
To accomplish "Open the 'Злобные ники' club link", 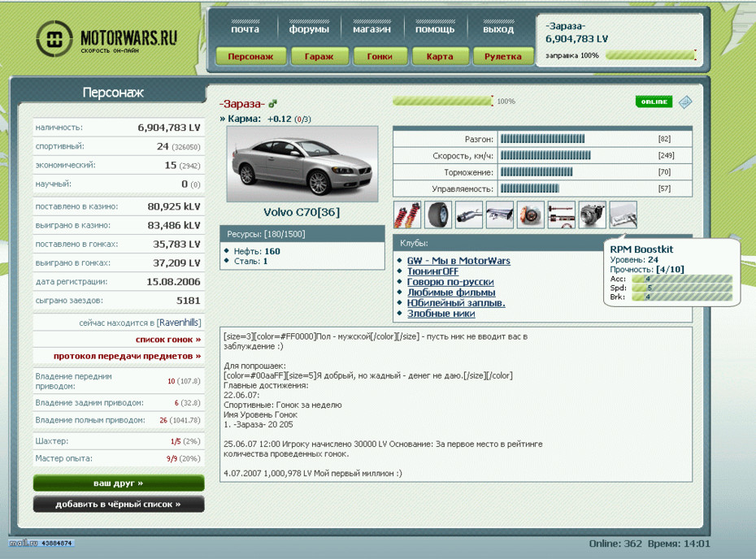I will click(x=441, y=314).
